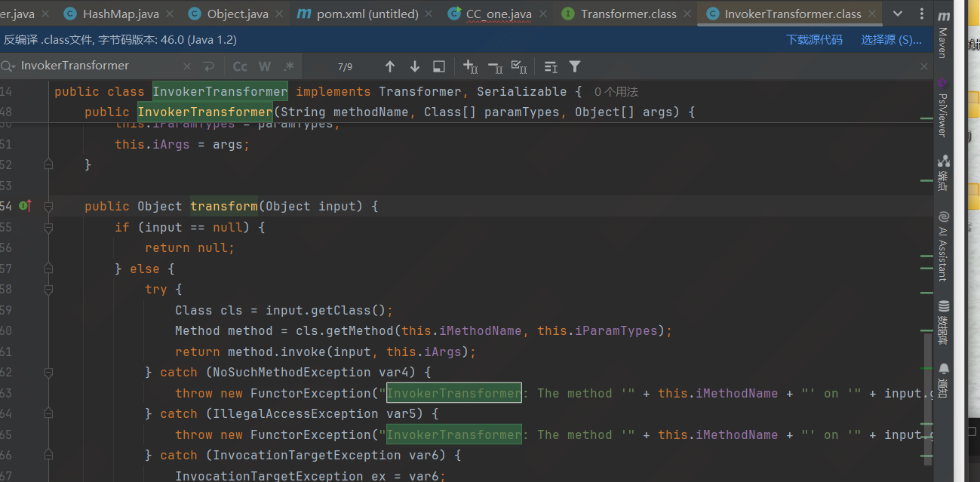The width and height of the screenshot is (980, 482).
Task: Open search history via magnifier dropdown
Action: [x=8, y=66]
